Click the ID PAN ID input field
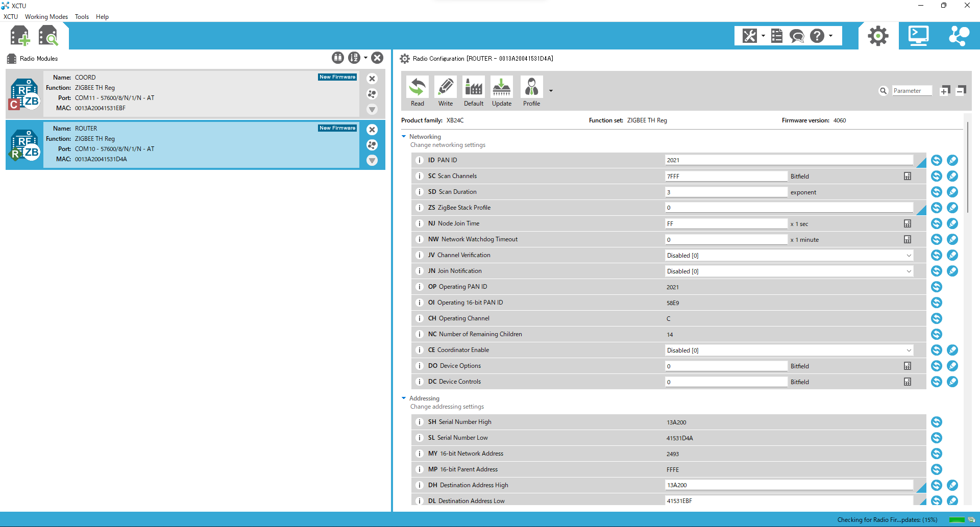Screen dimensions: 980x527 pyautogui.click(x=789, y=160)
